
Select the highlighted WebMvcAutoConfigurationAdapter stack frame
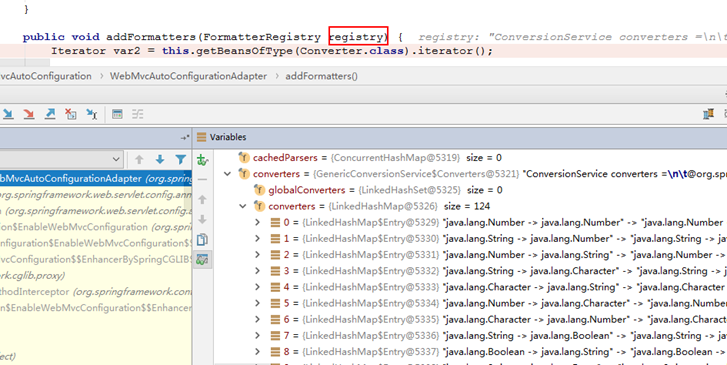click(96, 179)
